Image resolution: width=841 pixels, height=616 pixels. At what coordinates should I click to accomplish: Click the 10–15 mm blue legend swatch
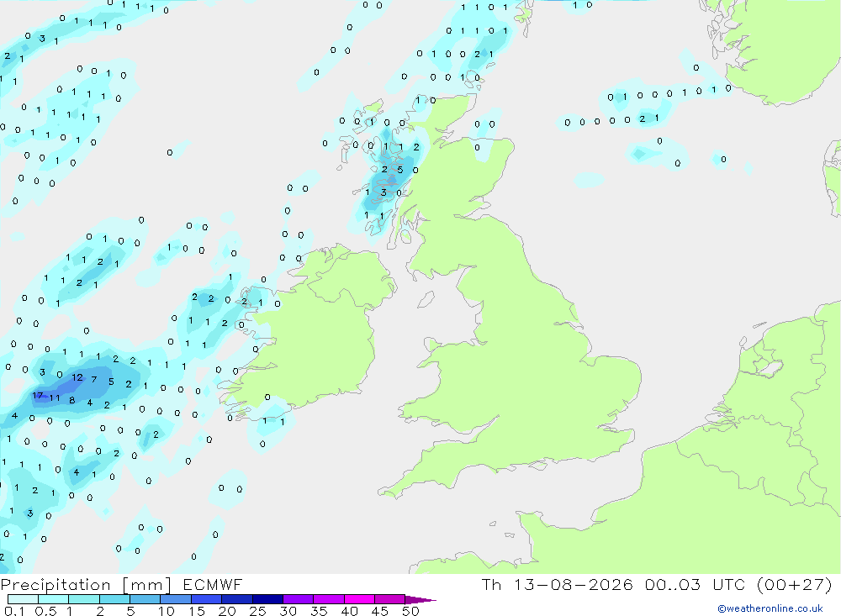[176, 599]
